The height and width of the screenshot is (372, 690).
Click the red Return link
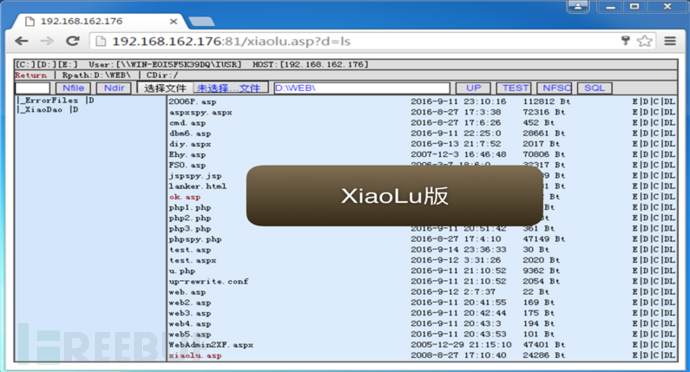click(31, 75)
